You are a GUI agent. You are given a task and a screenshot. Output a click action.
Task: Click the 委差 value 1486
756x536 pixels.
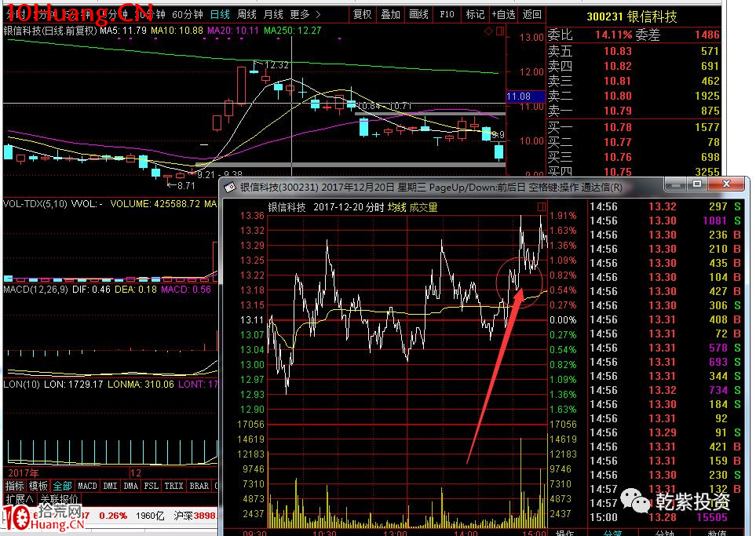tap(707, 35)
